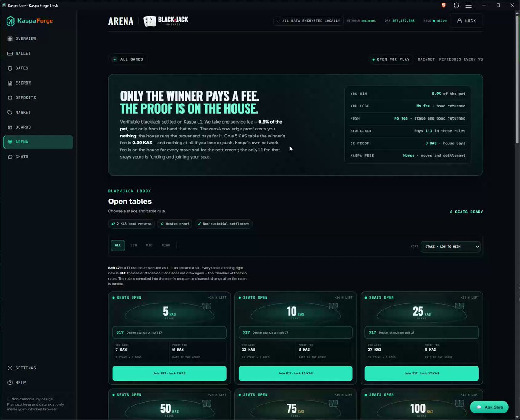Viewport: 520px width, 420px height.
Task: Join the 25 KAS table, lock 27 KAS
Action: click(422, 373)
